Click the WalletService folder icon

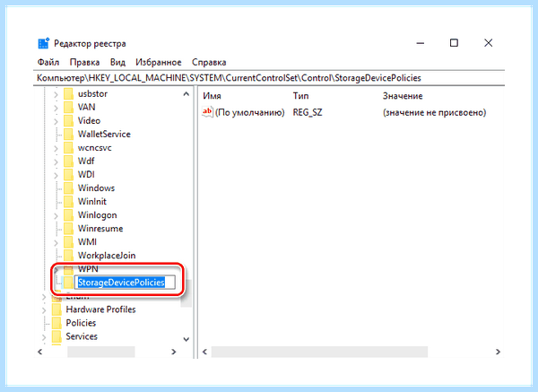tap(69, 135)
